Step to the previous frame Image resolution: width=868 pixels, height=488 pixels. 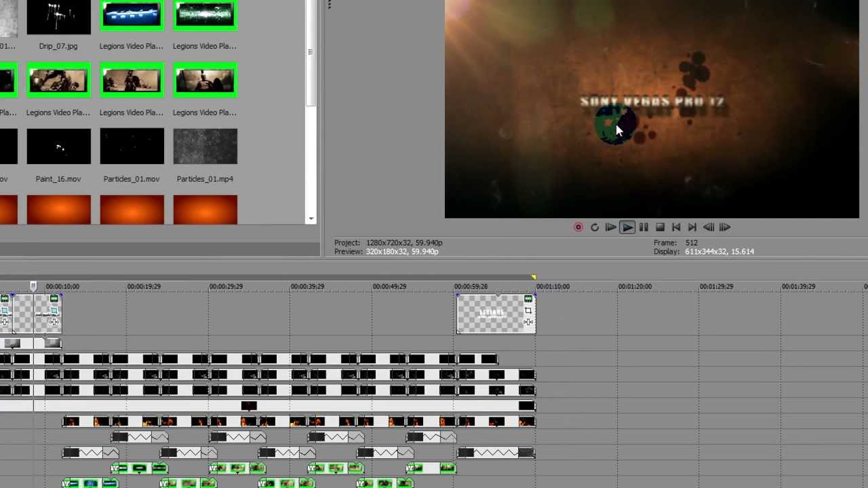709,228
